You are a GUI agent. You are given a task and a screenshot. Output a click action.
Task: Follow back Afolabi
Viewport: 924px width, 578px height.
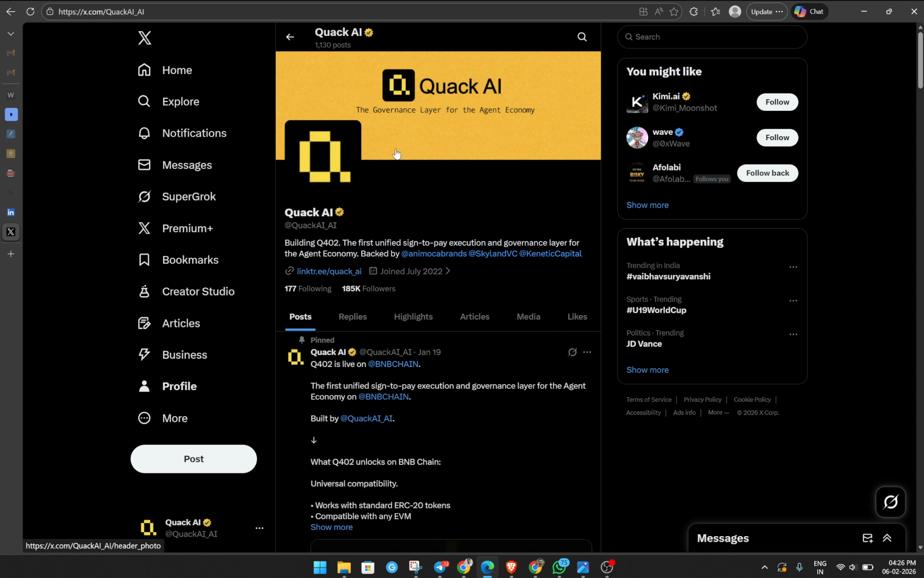768,173
